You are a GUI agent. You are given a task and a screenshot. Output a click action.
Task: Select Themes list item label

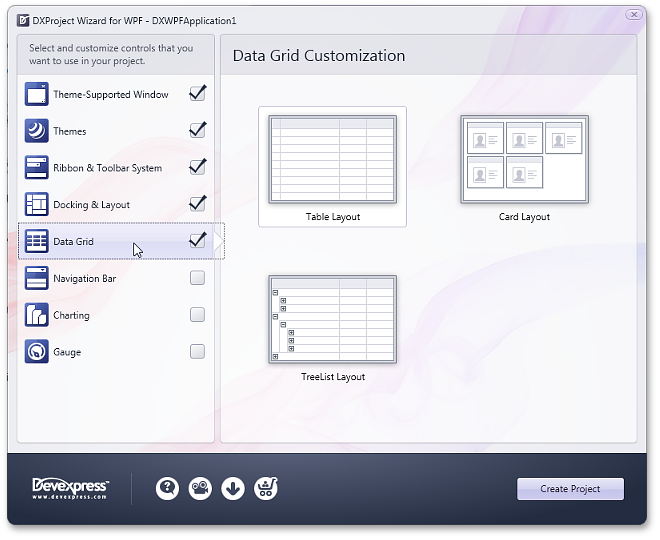[x=69, y=131]
